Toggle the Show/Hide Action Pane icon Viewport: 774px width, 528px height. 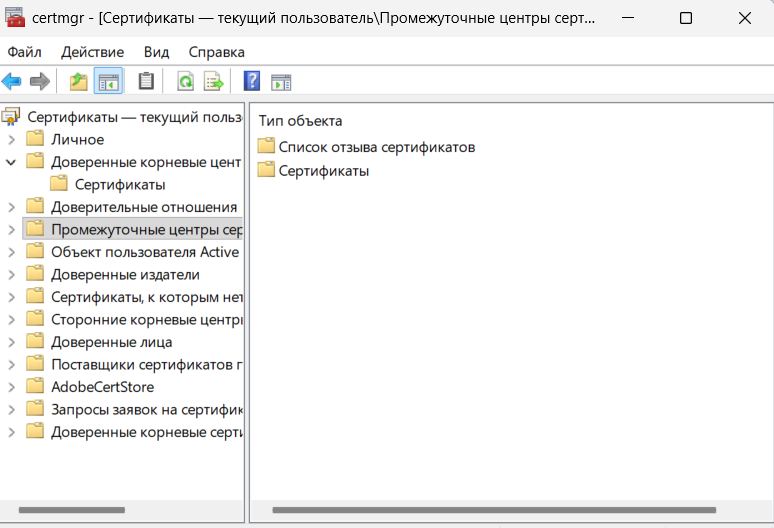(281, 82)
